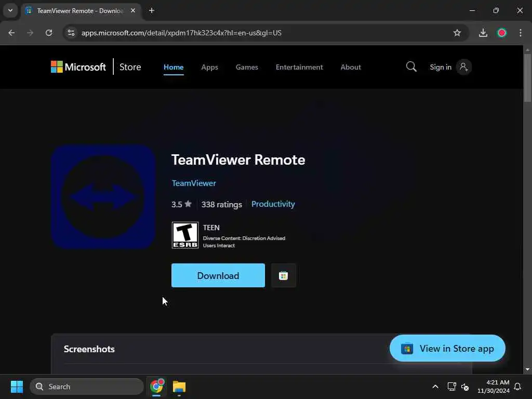The height and width of the screenshot is (399, 532).
Task: Click the scrollbar down arrow
Action: pos(527,369)
